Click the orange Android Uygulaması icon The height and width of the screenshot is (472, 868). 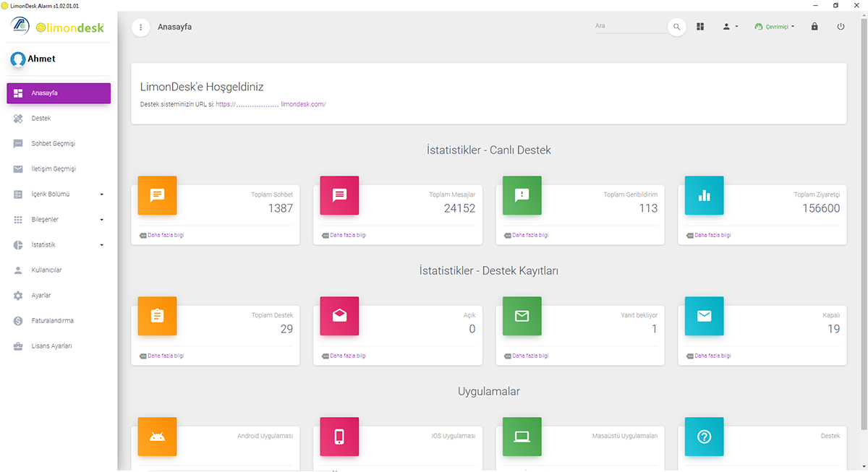[157, 437]
